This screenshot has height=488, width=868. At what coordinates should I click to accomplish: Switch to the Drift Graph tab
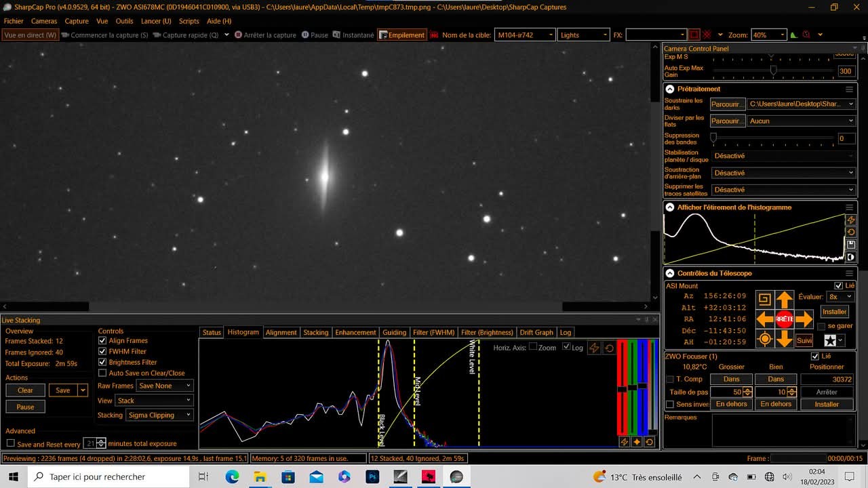536,332
